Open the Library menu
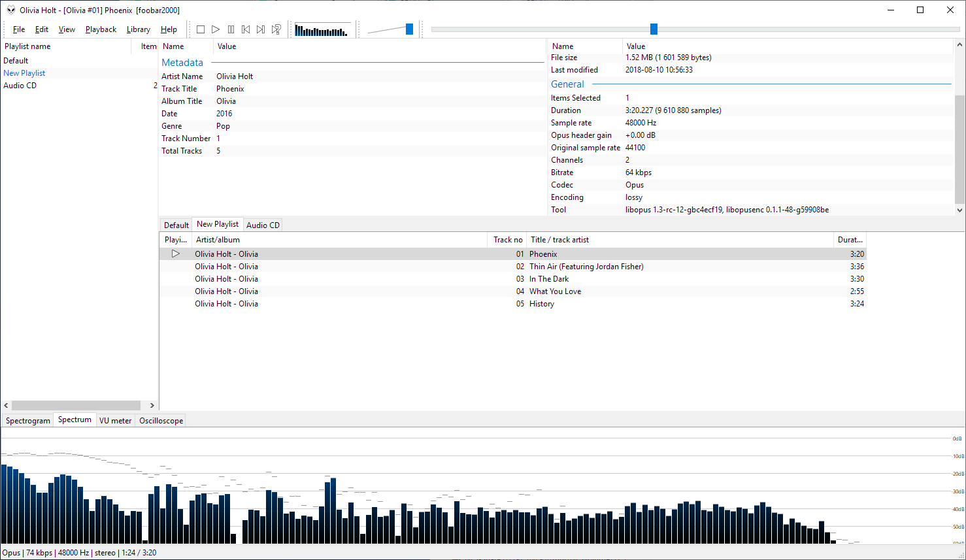Image resolution: width=966 pixels, height=560 pixels. [138, 29]
